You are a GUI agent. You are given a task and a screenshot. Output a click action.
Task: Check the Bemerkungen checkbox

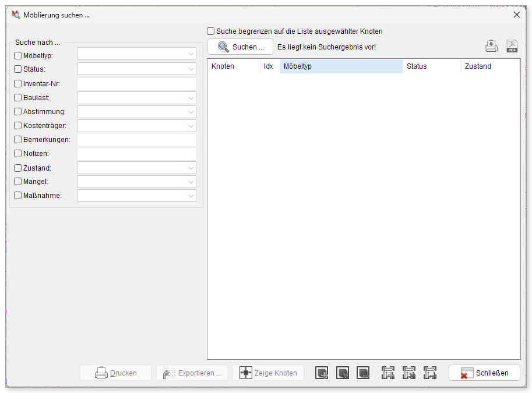[x=17, y=139]
